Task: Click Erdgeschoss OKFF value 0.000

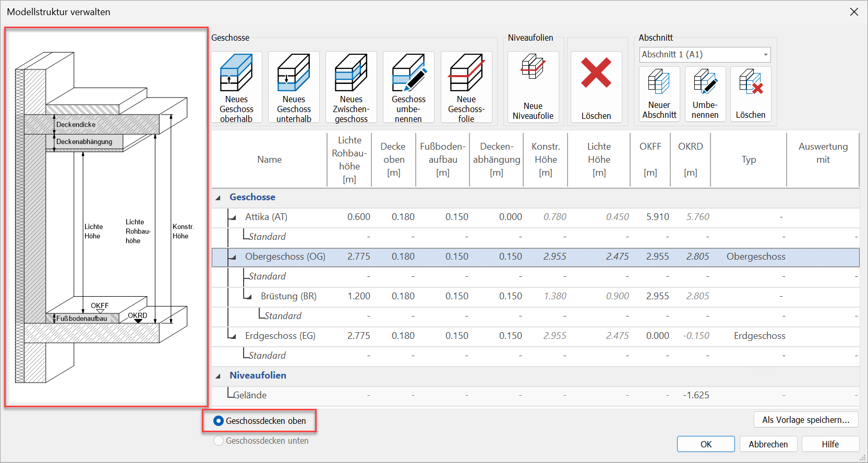Action: [x=658, y=336]
